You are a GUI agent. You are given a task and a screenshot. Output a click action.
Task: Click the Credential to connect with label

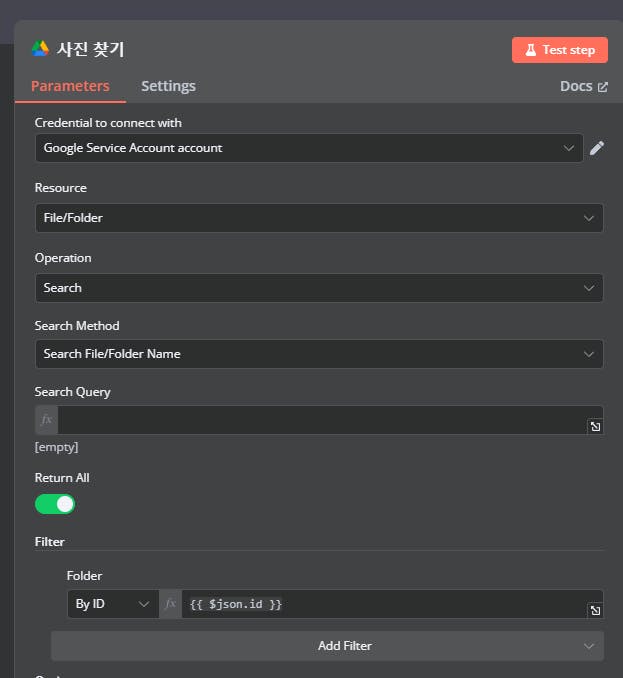pos(108,123)
